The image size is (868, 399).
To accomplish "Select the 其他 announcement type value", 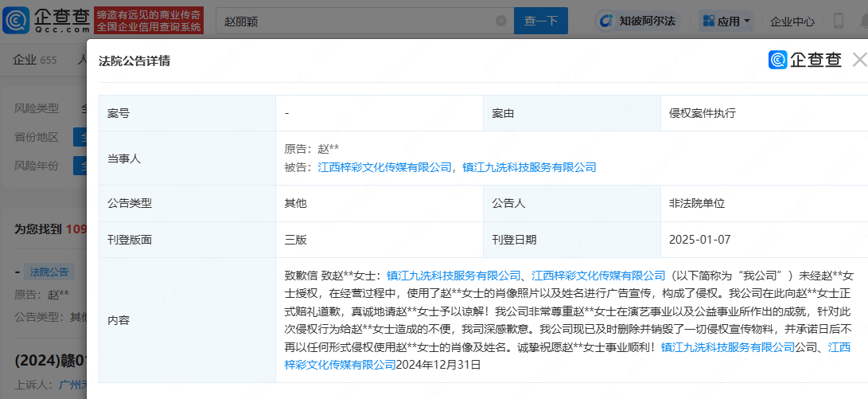I will pyautogui.click(x=296, y=203).
